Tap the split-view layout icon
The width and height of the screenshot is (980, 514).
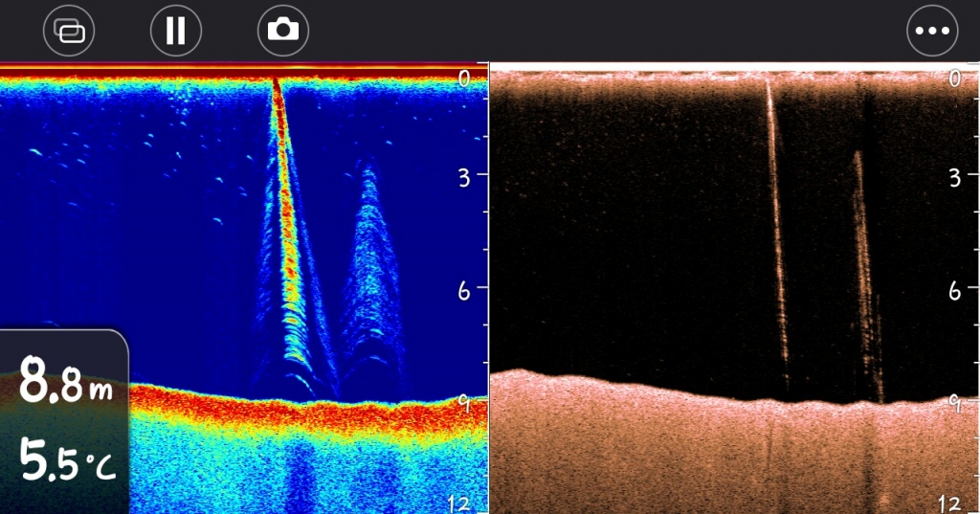(x=69, y=30)
